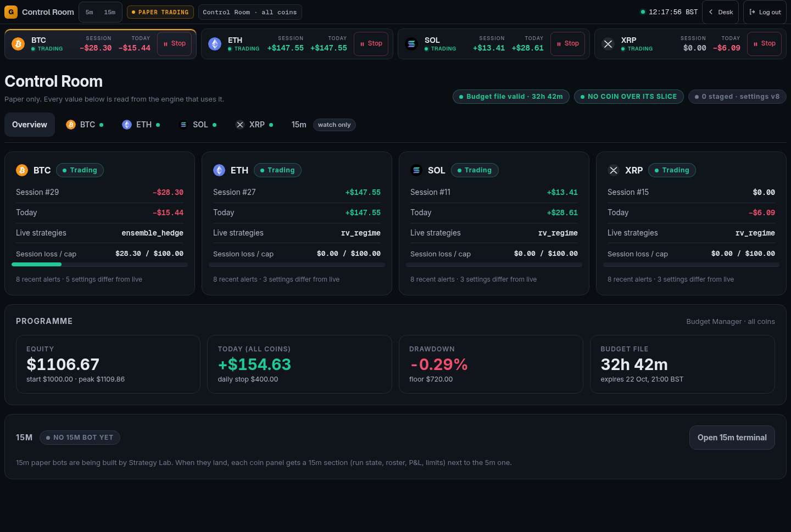This screenshot has height=532, width=791.
Task: Log out of the Control Room
Action: [x=765, y=12]
